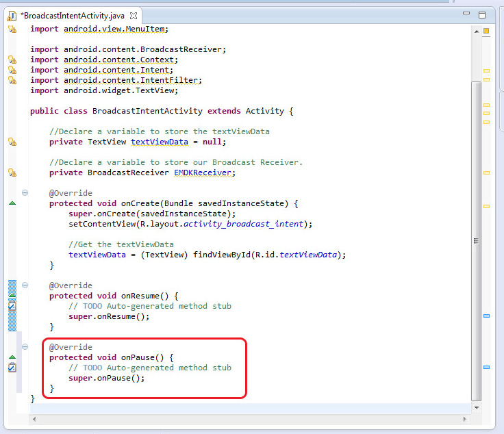Click warning marker next to textViewData declaration
This screenshot has width=504, height=434.
[12, 142]
